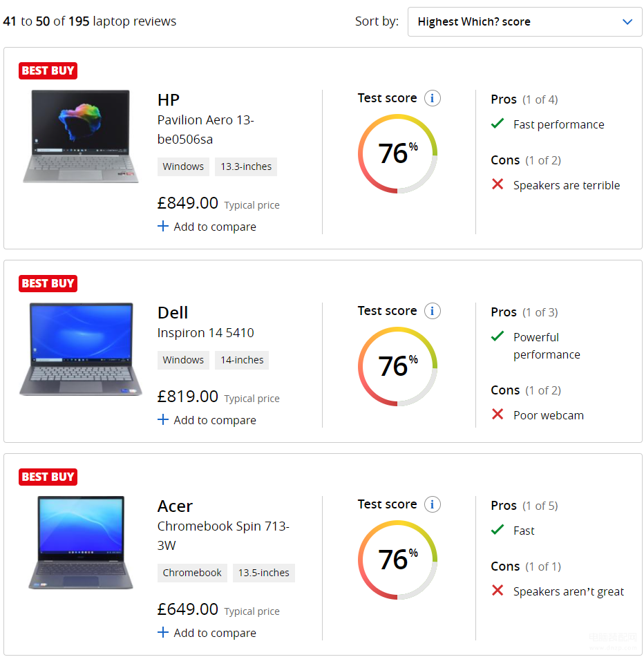Click the Best Buy badge on Acer laptop

pyautogui.click(x=48, y=477)
